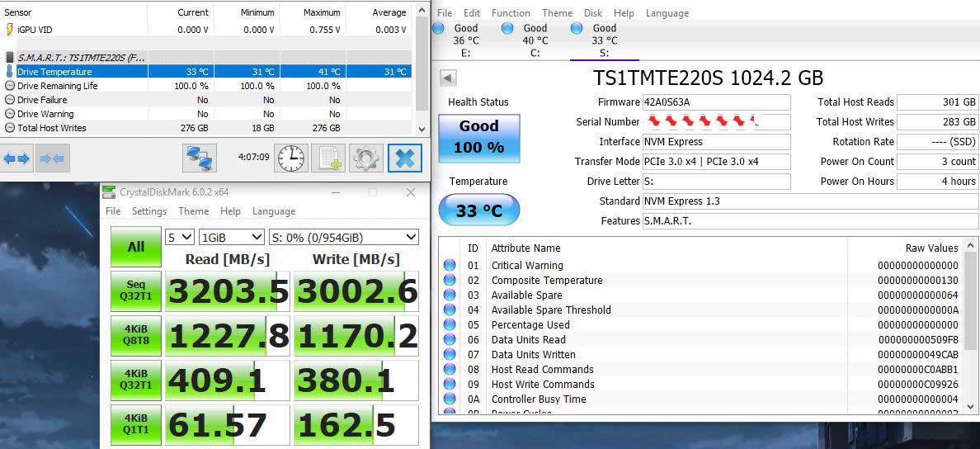This screenshot has height=449, width=980.
Task: Click Available Spare Threshold blue status orb
Action: 450,310
